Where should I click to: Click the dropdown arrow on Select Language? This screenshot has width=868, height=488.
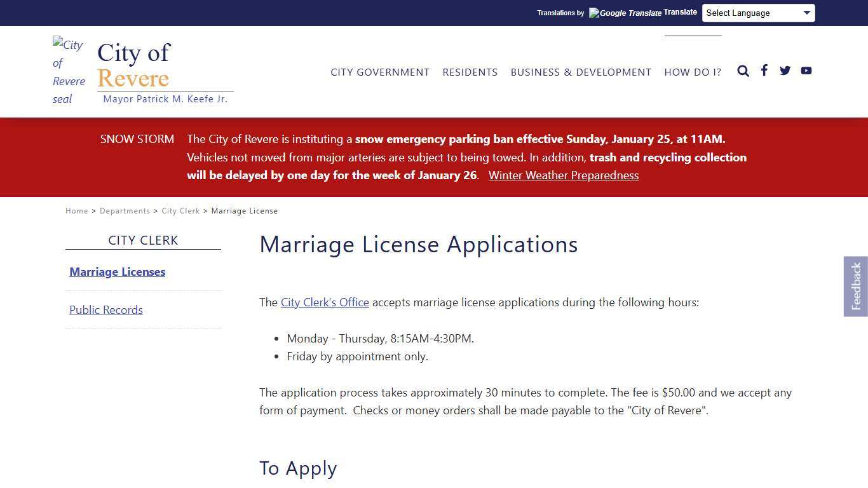tap(808, 13)
